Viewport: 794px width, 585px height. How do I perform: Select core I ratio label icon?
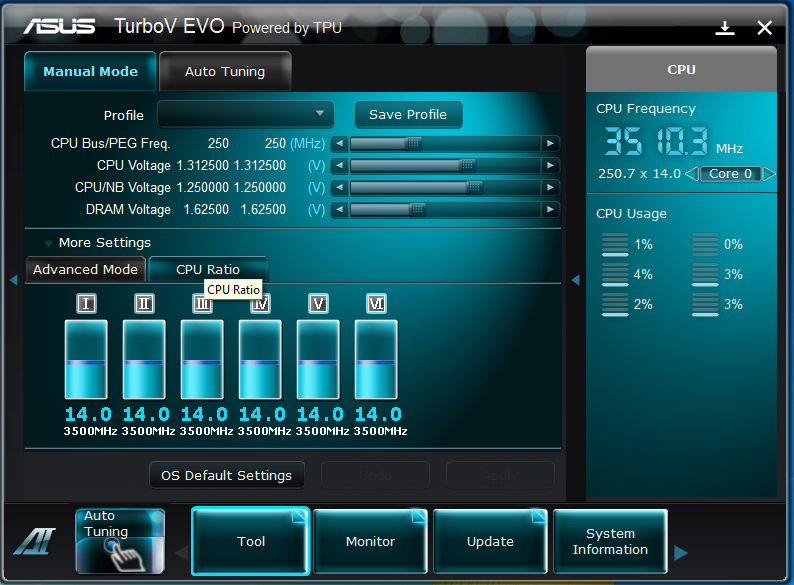click(x=86, y=303)
